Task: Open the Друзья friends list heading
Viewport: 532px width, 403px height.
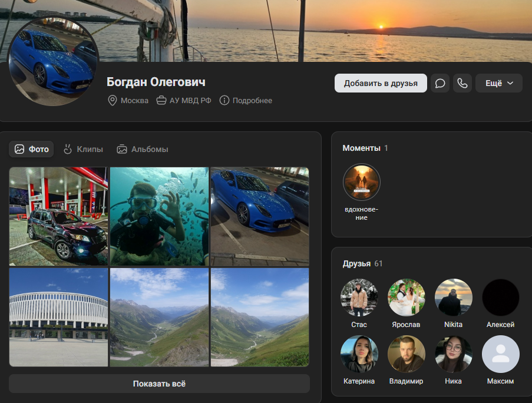Action: (x=356, y=263)
